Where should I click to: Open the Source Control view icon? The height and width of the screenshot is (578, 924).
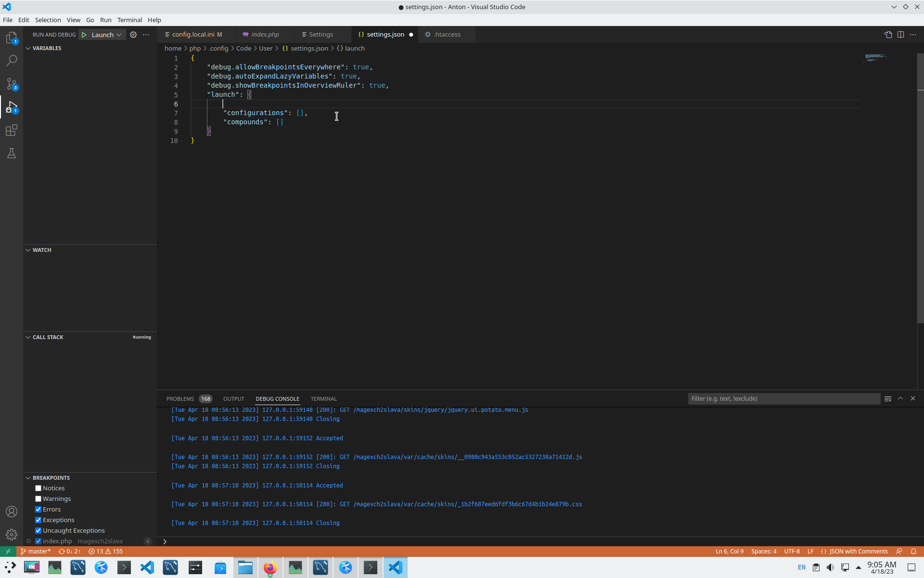12,84
